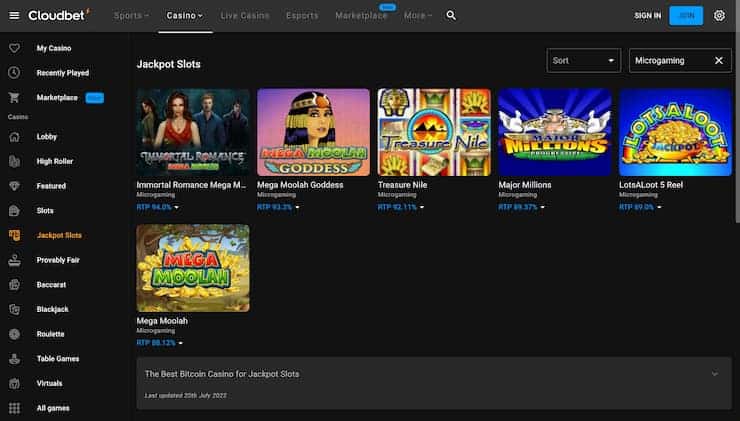Open Blackjack link in sidebar
Image resolution: width=740 pixels, height=421 pixels.
point(52,309)
